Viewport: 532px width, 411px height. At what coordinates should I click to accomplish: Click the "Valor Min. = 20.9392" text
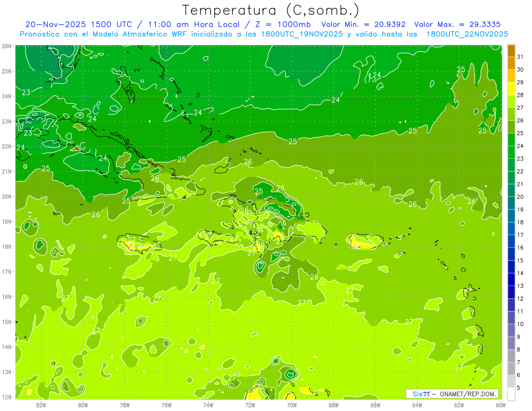click(x=363, y=24)
